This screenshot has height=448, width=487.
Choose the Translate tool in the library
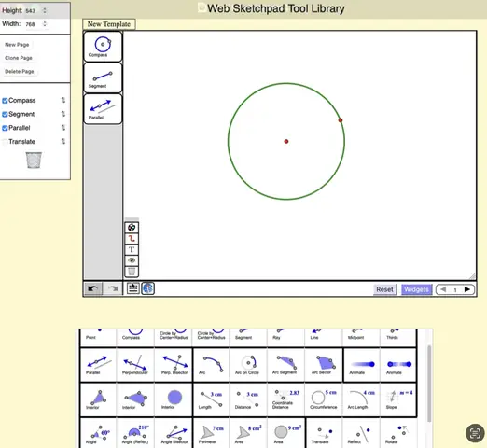[325, 433]
